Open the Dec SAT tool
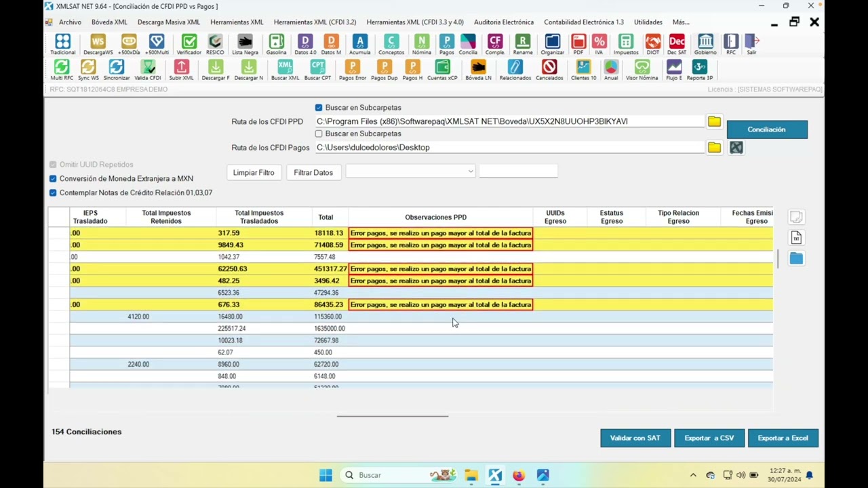The width and height of the screenshot is (868, 488). 676,45
